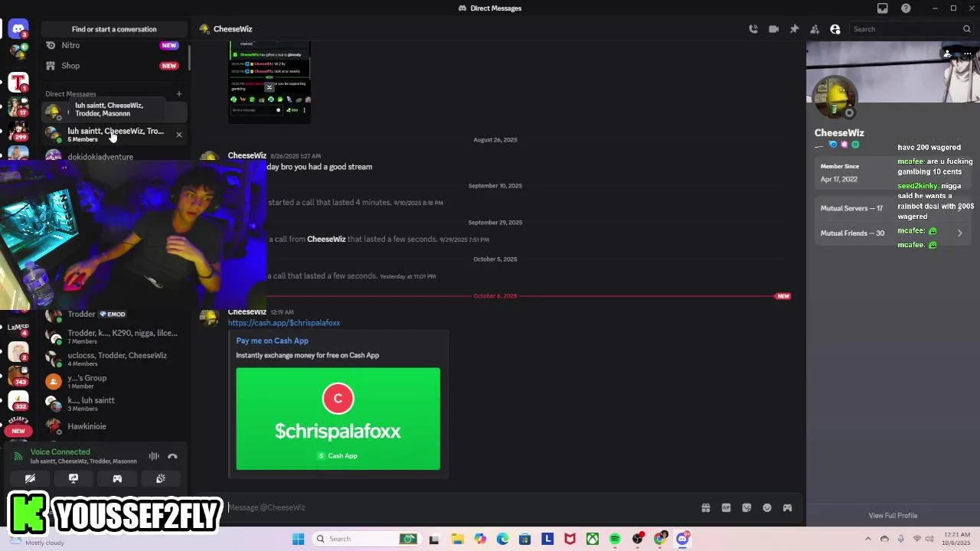Screen dimensions: 980x551
Task: Click the Pay me on Cash App title
Action: [x=272, y=341]
